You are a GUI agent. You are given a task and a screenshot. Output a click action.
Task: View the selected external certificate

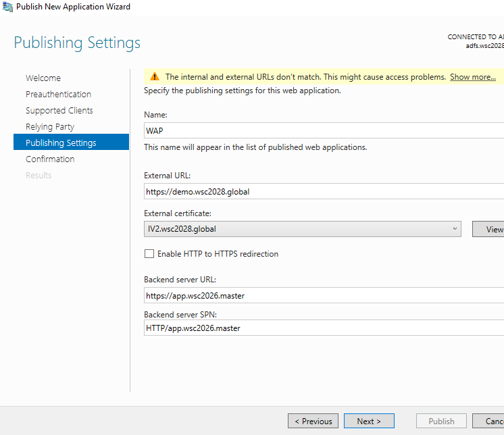(488, 229)
